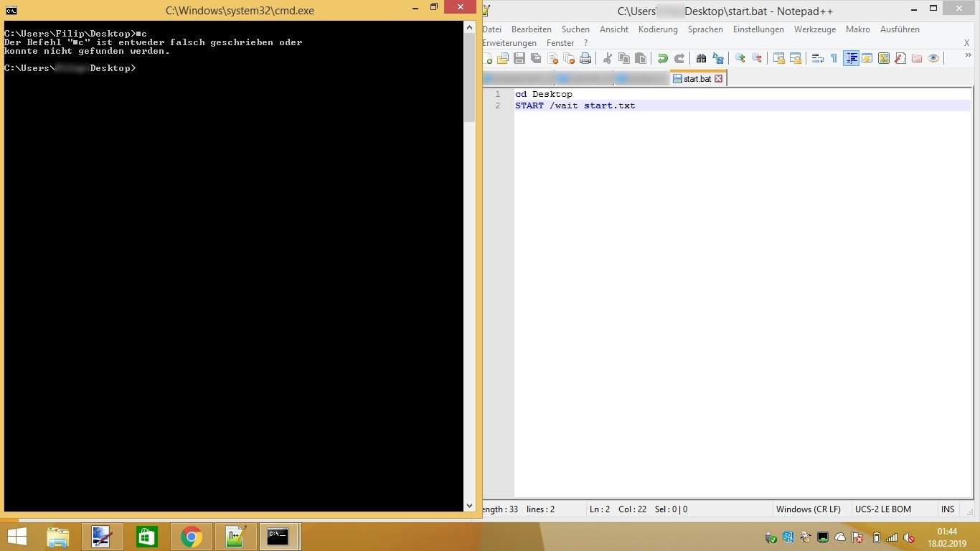Expand hidden toolbar items chevron
The width and height of the screenshot is (980, 551).
pos(967,56)
